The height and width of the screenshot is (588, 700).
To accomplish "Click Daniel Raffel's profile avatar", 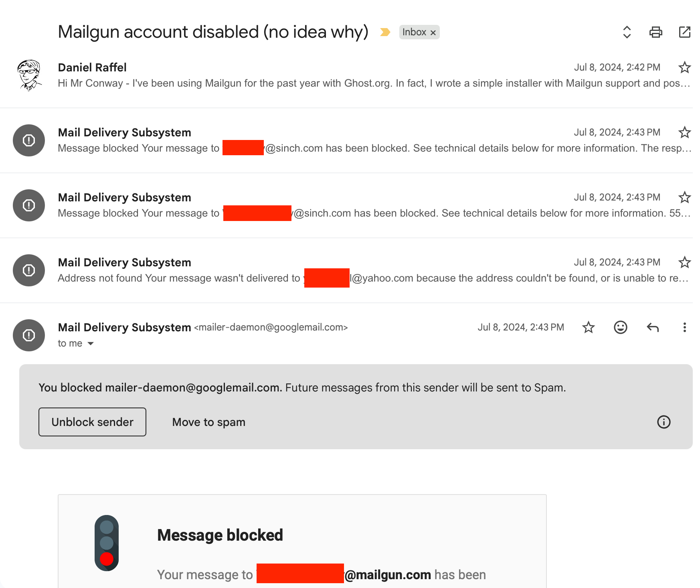I will 29,75.
